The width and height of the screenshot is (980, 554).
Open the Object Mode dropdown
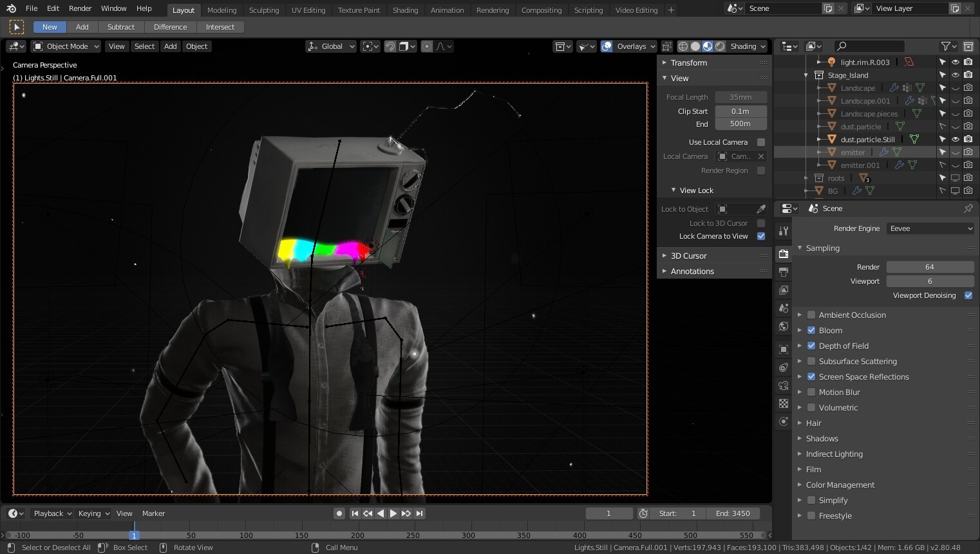pyautogui.click(x=66, y=46)
